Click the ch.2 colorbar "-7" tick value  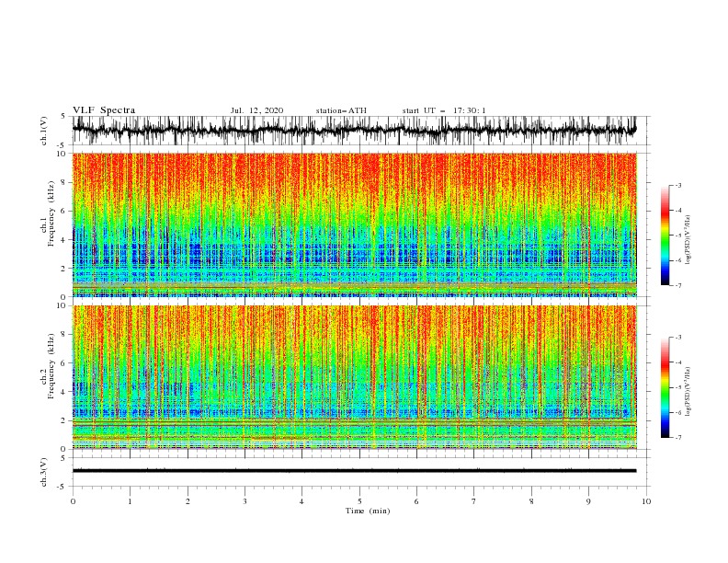(677, 437)
